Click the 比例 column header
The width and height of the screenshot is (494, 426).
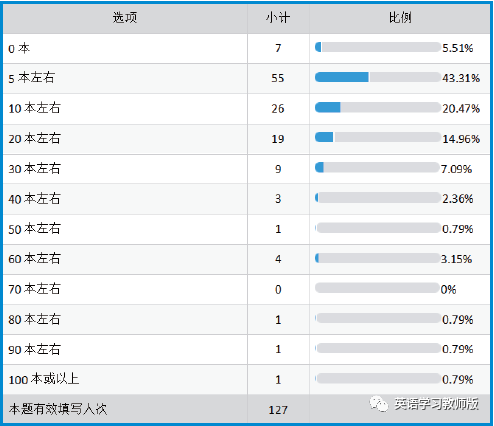click(x=400, y=18)
